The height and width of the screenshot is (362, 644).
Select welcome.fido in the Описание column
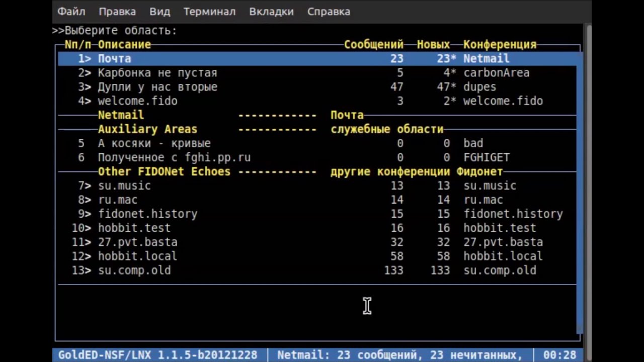click(x=137, y=101)
